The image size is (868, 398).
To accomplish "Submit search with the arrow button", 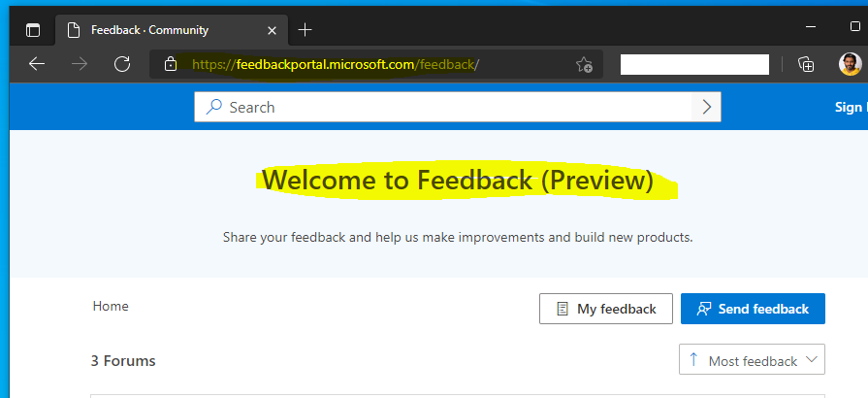I will (x=706, y=107).
